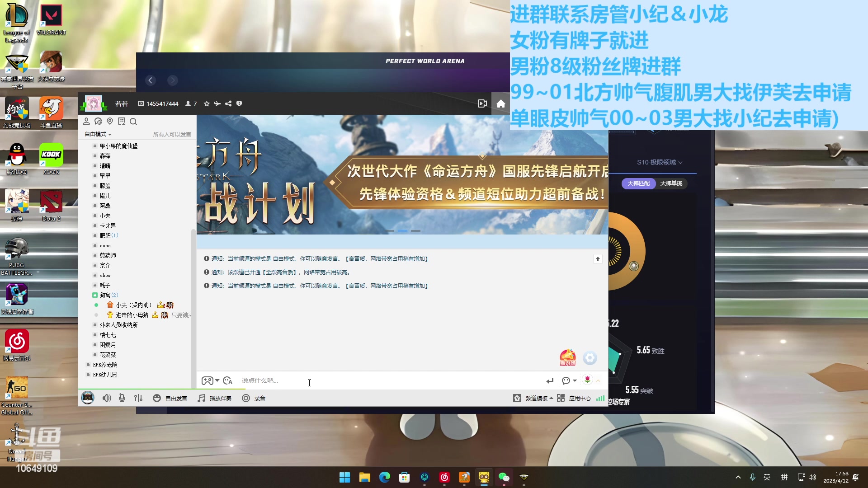Collapse 频道模板 using its chevron

point(551,398)
